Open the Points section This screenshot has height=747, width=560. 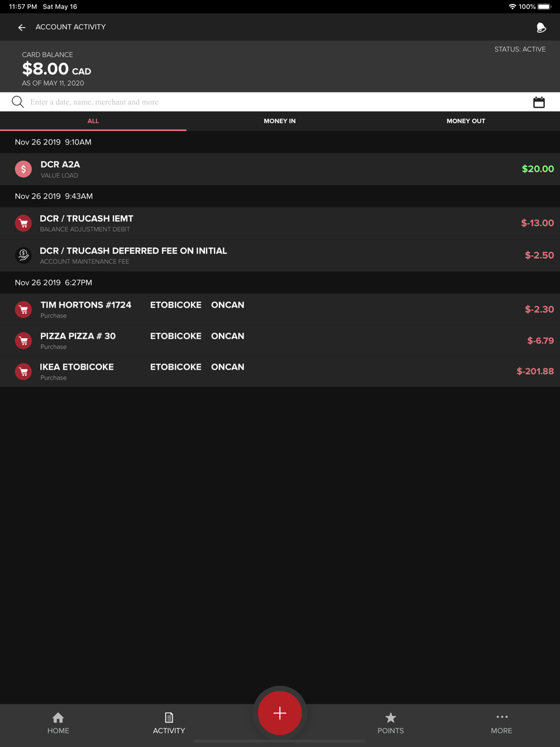coord(390,723)
